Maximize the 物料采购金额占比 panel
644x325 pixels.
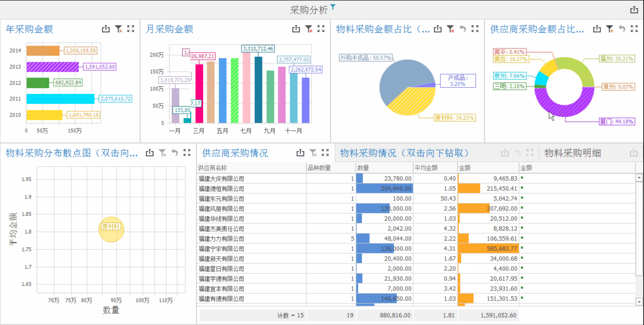point(475,29)
